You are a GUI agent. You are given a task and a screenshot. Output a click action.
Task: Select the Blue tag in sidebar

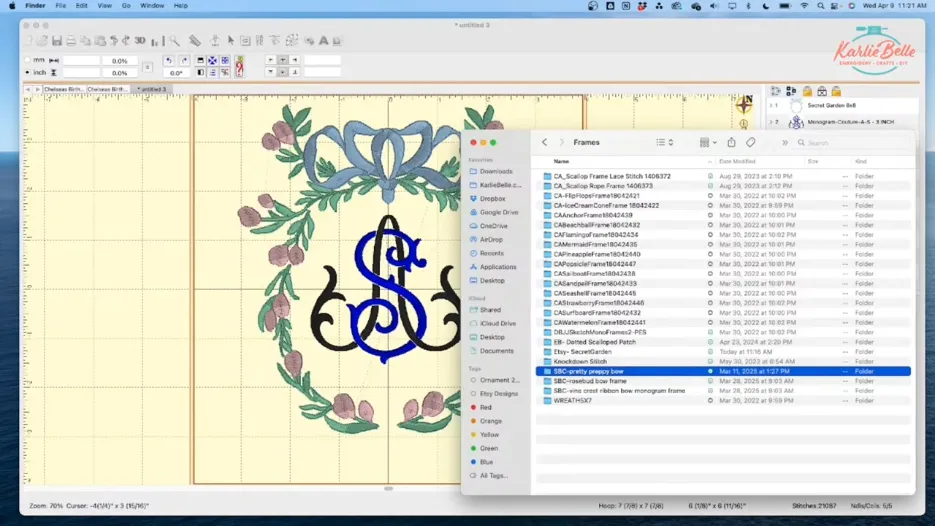point(487,462)
